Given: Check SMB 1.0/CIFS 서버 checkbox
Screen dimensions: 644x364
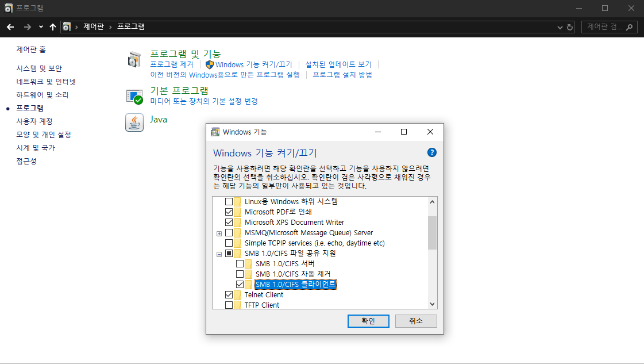Looking at the screenshot, I should click(x=240, y=263).
